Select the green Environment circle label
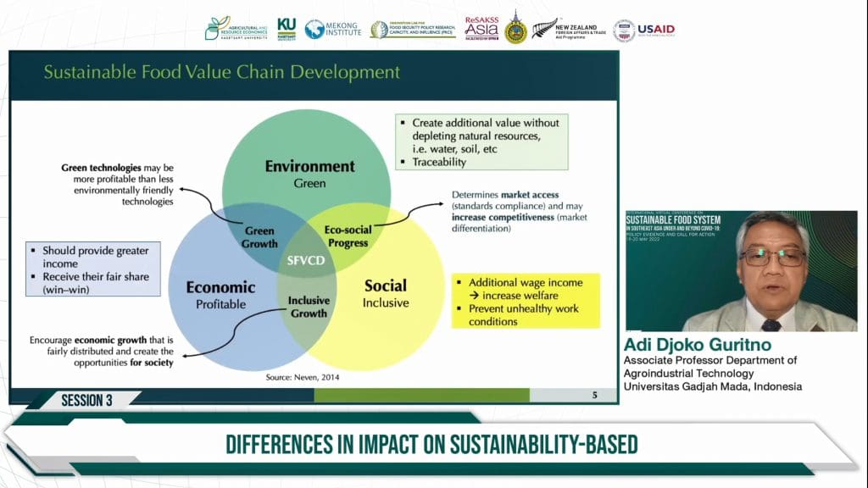Viewport: 868px width, 488px height. [x=309, y=173]
